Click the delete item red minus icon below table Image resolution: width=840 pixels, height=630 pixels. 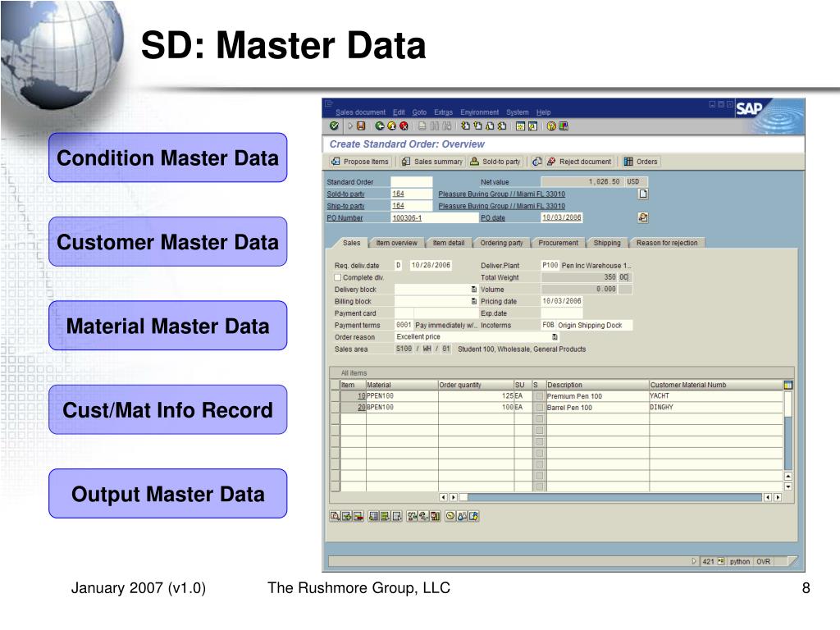tap(358, 516)
